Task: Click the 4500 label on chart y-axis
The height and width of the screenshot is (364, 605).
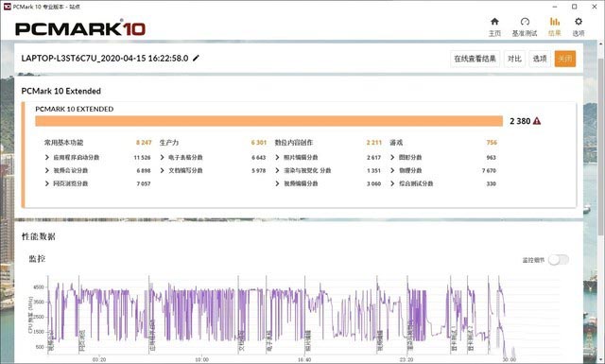Action: [39, 287]
